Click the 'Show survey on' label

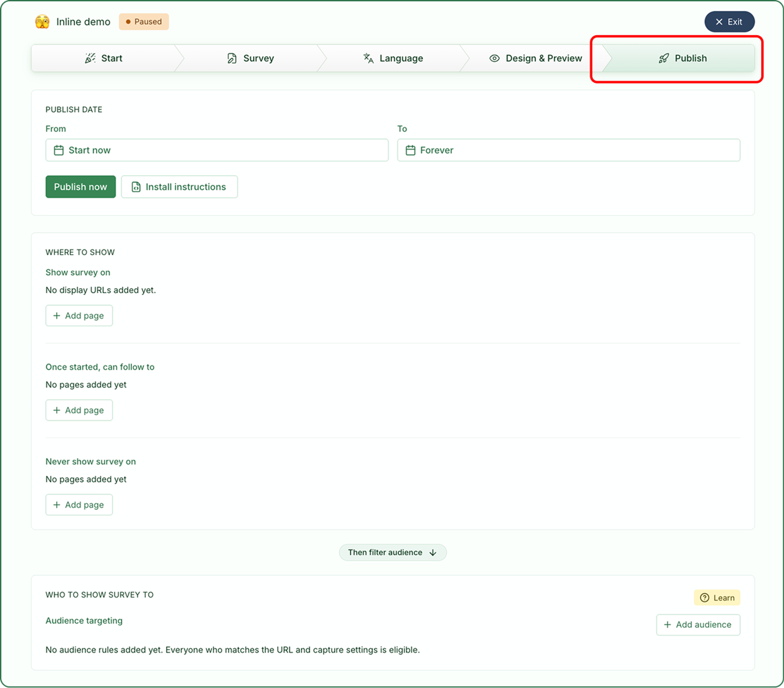point(78,272)
